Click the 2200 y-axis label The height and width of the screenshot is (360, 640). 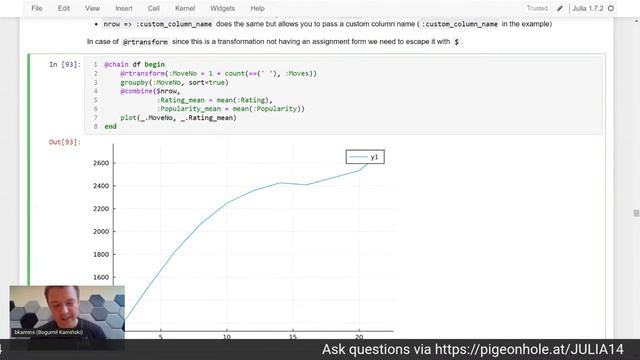[x=101, y=209]
